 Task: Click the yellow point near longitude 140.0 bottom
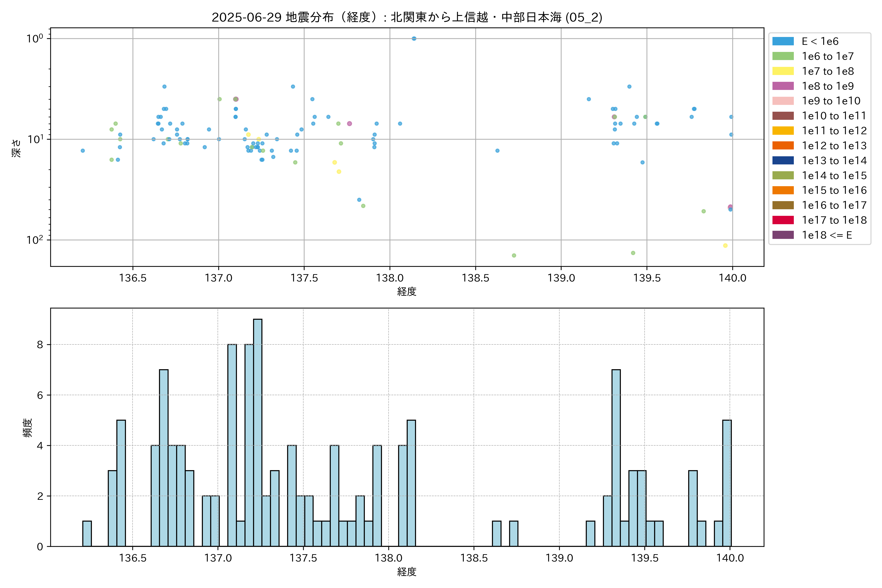pyautogui.click(x=725, y=246)
